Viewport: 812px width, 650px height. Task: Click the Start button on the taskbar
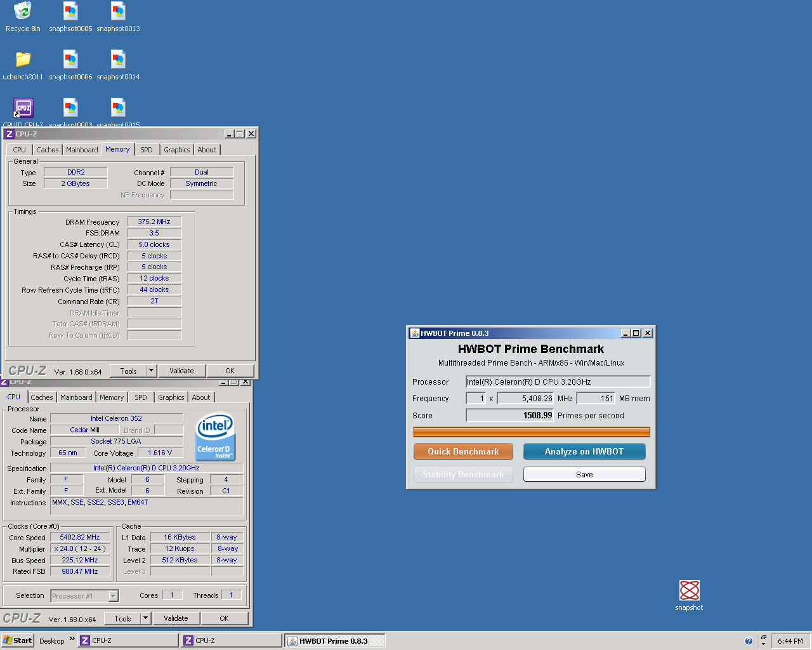click(x=17, y=640)
